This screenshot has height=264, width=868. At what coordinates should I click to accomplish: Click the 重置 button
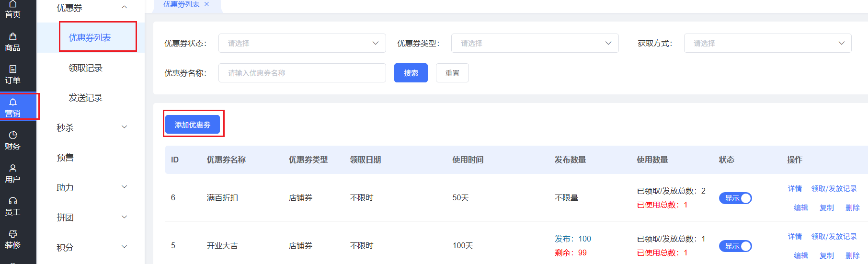[452, 73]
